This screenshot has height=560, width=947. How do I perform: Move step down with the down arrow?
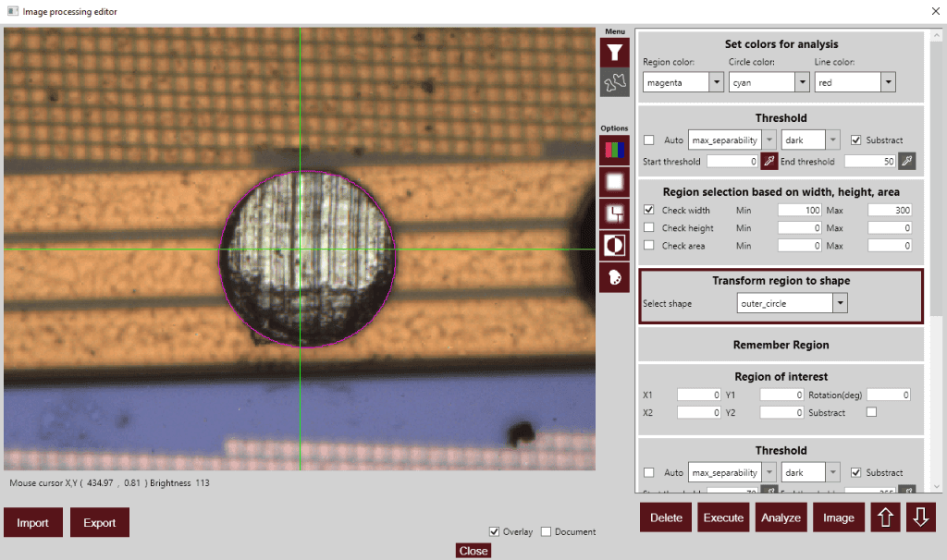(x=920, y=517)
